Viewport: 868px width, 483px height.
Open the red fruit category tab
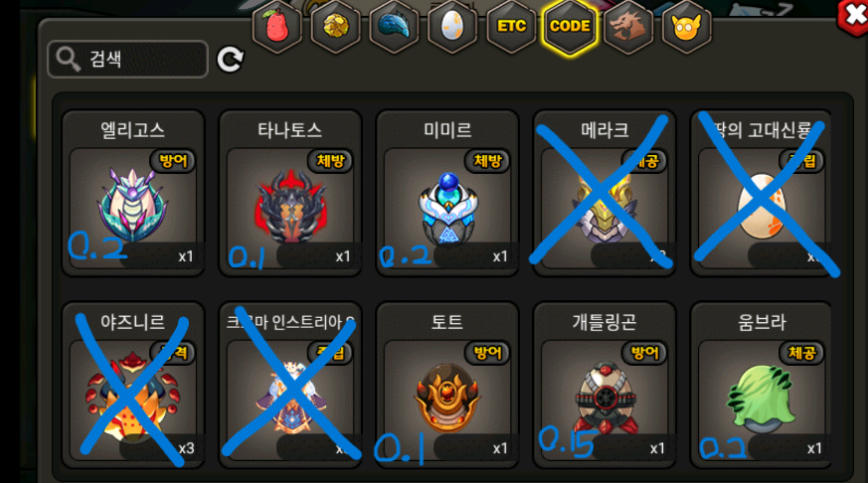coord(277,26)
